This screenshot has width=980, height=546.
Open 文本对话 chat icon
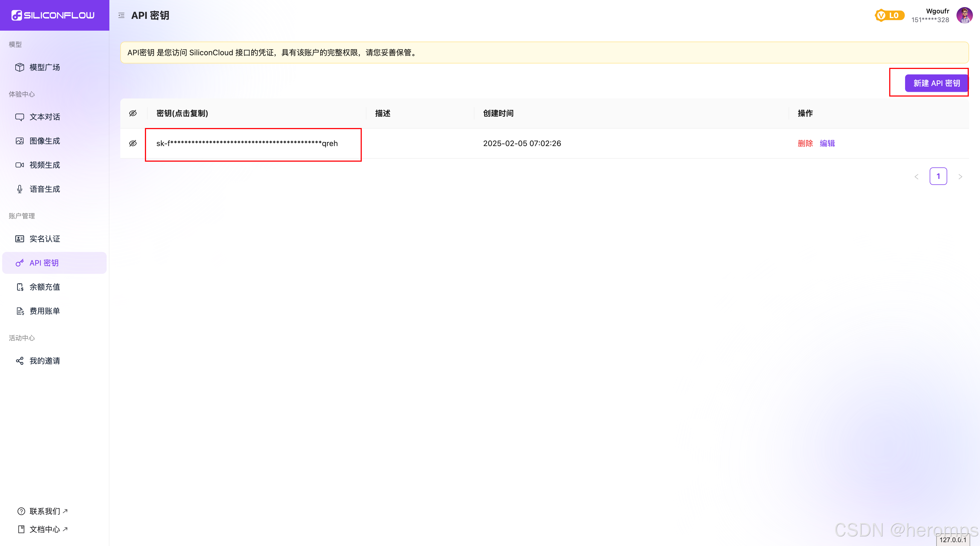pos(20,117)
